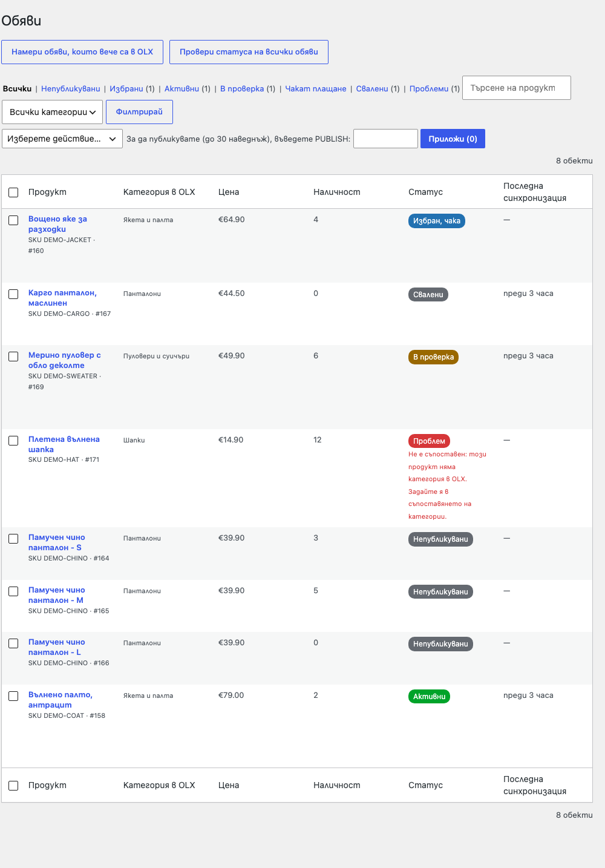This screenshot has height=868, width=605.
Task: Click the Свалени status badge in table
Action: 428,295
